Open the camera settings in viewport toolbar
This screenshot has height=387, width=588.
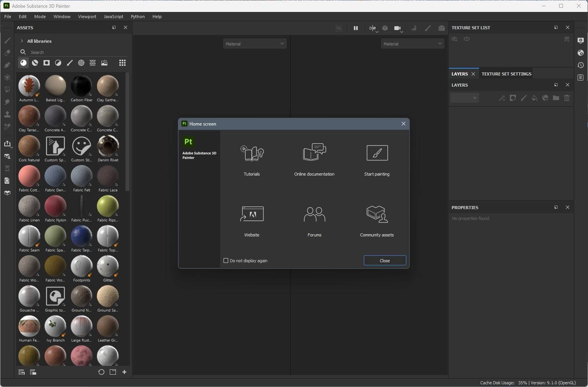pyautogui.click(x=398, y=28)
